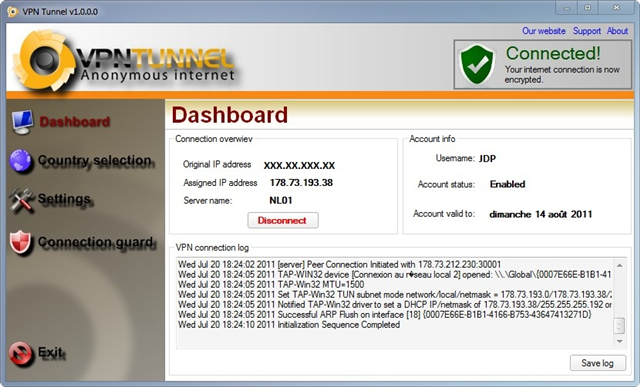Open Country selection in the sidebar
This screenshot has width=640, height=387.
[x=95, y=160]
